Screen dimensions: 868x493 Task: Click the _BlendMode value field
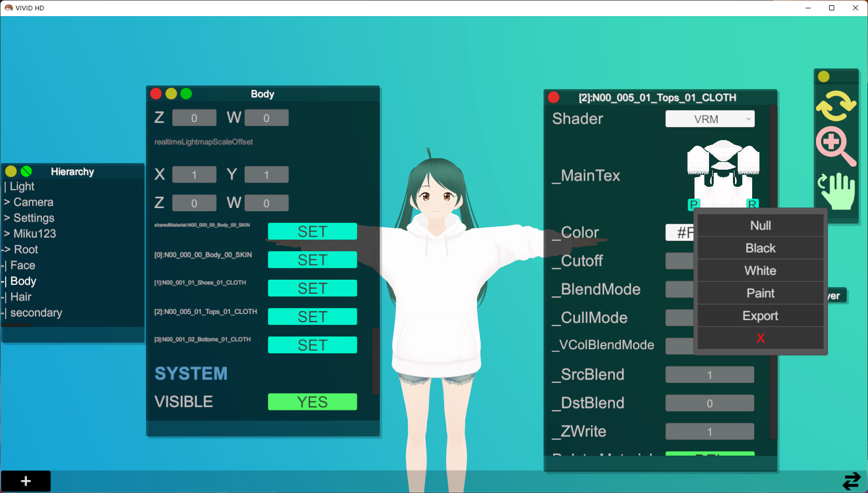tap(680, 290)
